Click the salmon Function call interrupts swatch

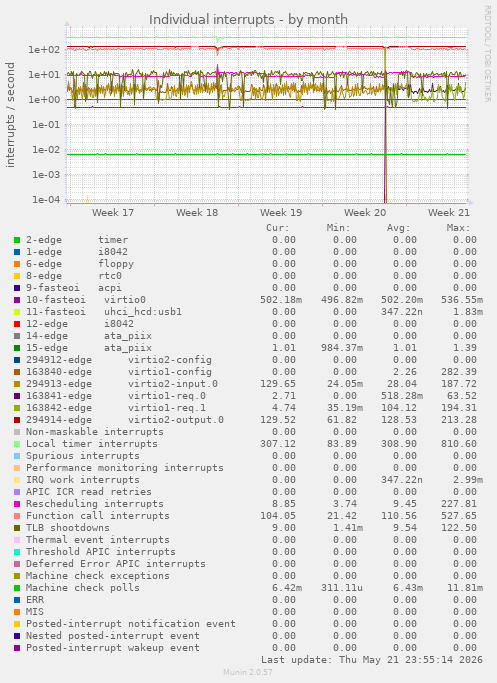point(17,516)
